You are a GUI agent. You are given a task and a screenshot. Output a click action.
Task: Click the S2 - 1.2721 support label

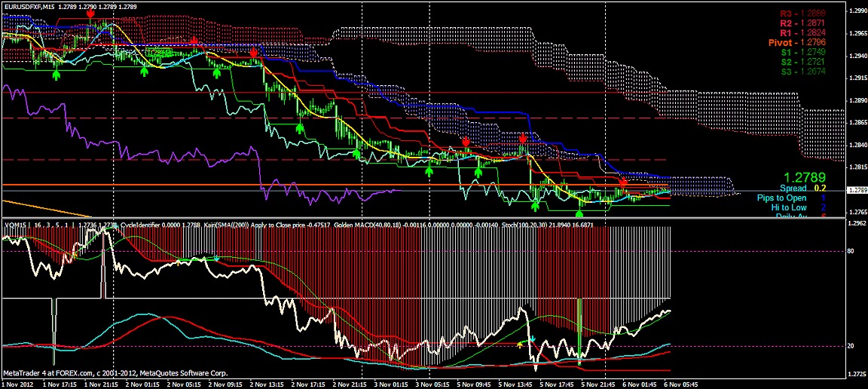[x=802, y=62]
